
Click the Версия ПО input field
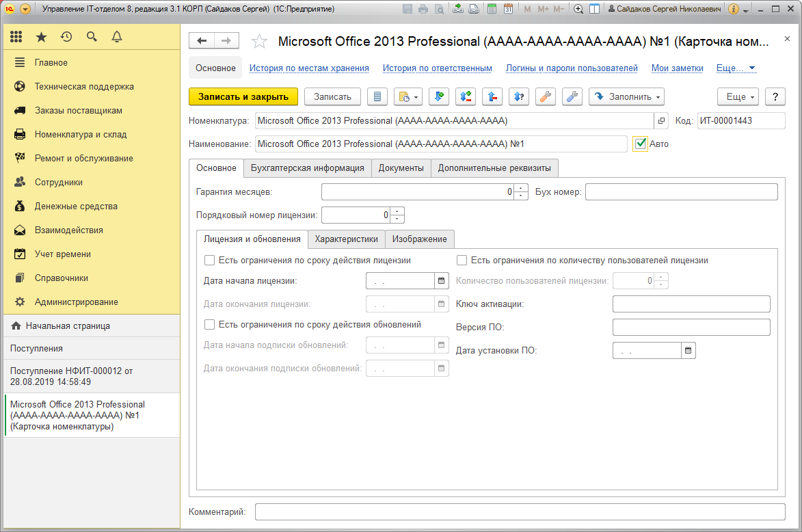(691, 327)
